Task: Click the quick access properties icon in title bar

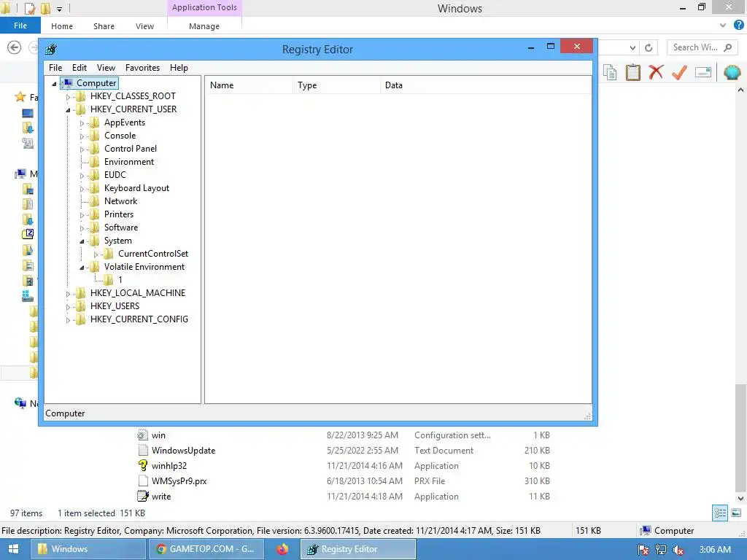Action: click(x=29, y=8)
